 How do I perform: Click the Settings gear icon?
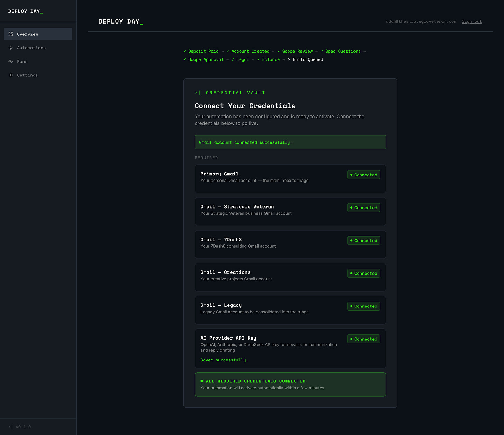tap(11, 75)
